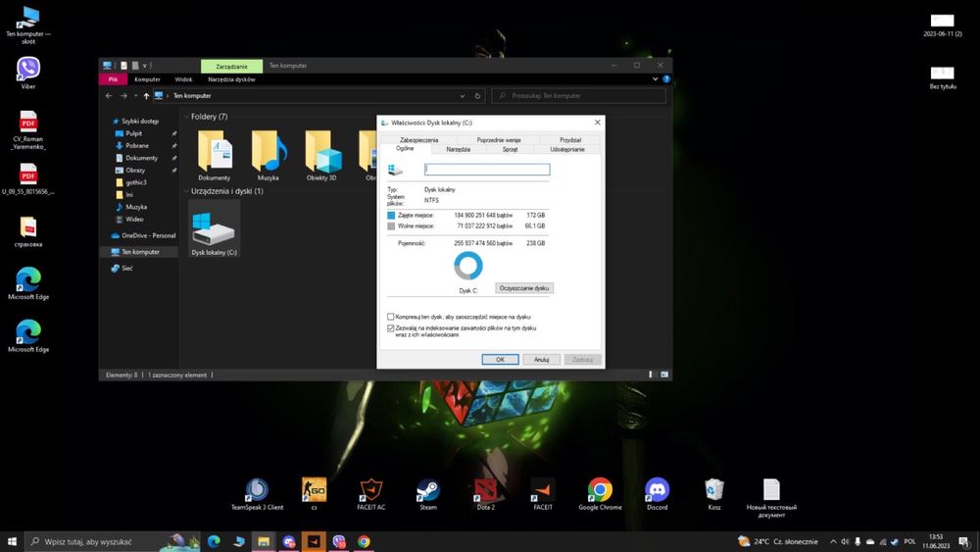The image size is (980, 552).
Task: Refresh the Ten komputer address bar
Action: [x=477, y=96]
